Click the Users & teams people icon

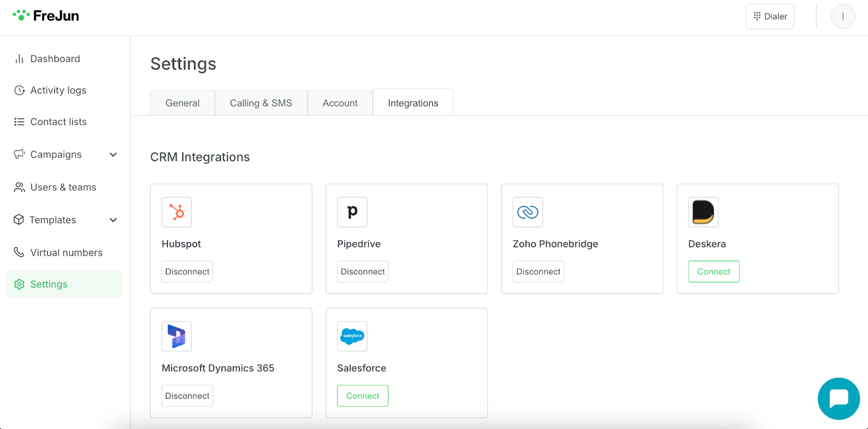point(20,187)
